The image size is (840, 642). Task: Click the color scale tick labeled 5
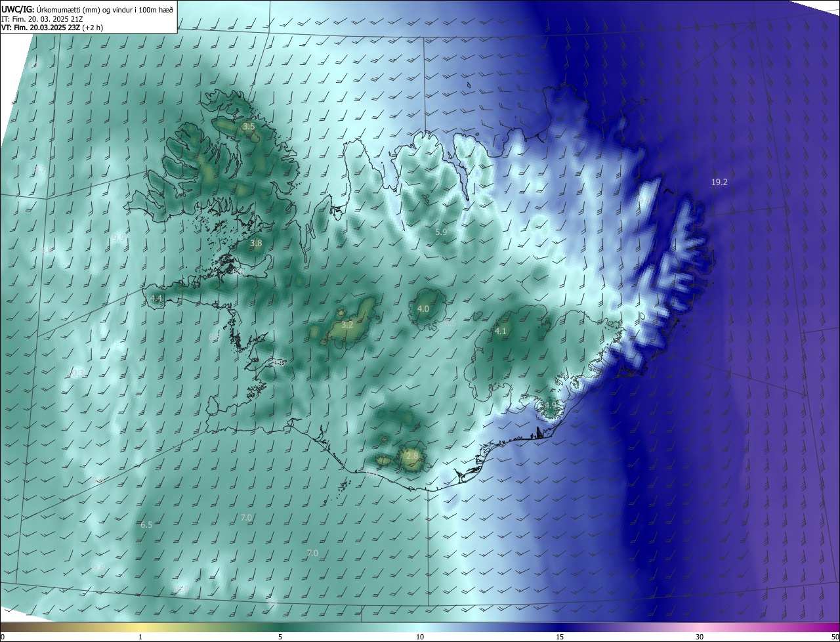280,637
